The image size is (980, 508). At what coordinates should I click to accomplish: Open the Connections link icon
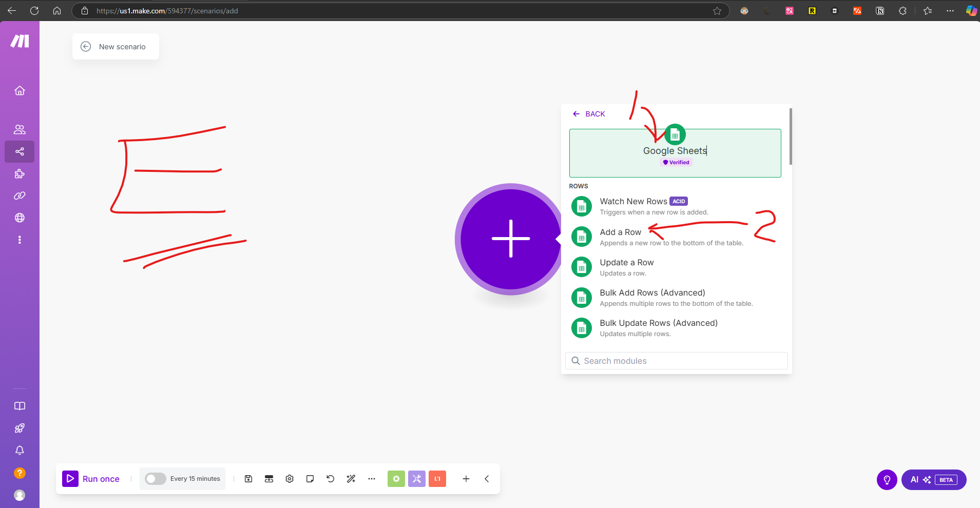(20, 196)
